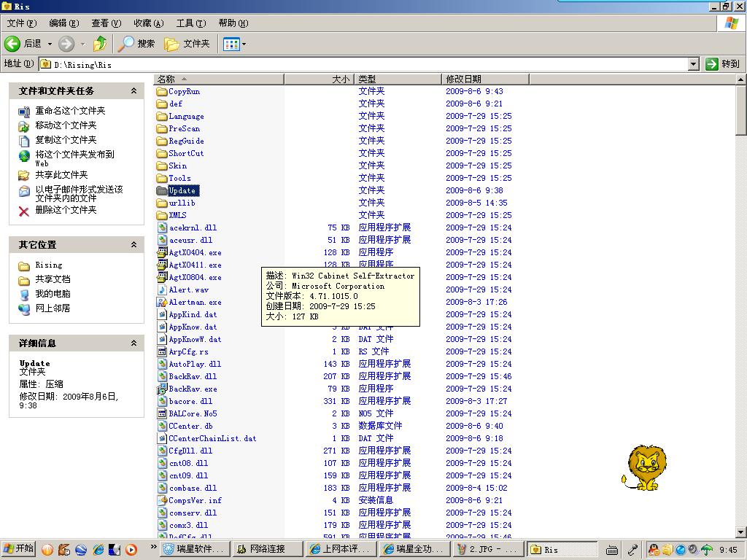This screenshot has width=747, height=560.
Task: Click 重命名这个文件夹 link
Action: coord(70,111)
